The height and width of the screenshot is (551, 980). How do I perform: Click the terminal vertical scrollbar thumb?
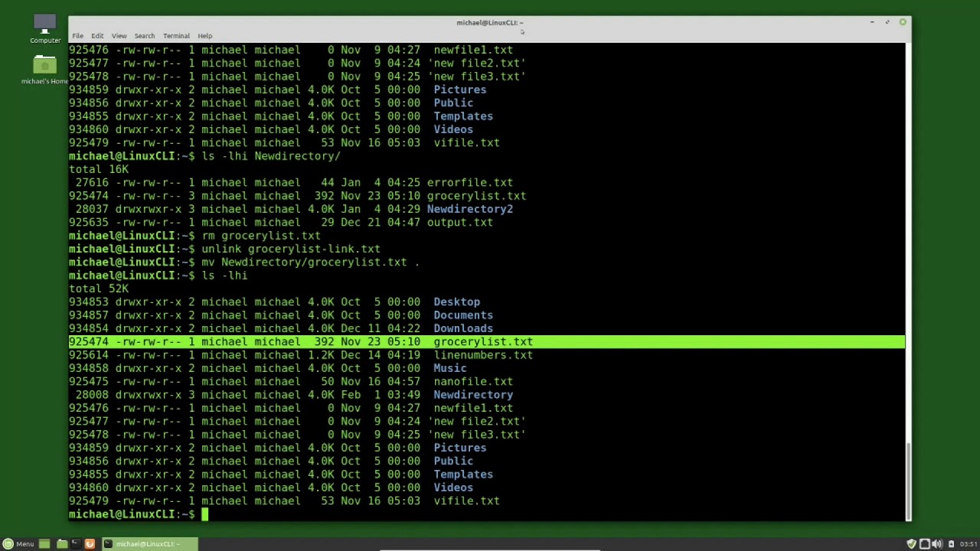[x=908, y=480]
